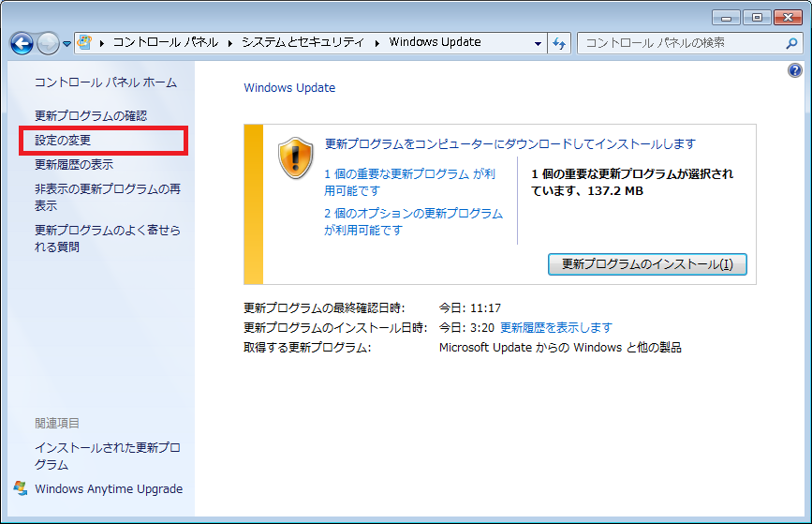Screen dimensions: 812x524
Task: Select コントロール パネル in the breadcrumb path
Action: click(165, 43)
